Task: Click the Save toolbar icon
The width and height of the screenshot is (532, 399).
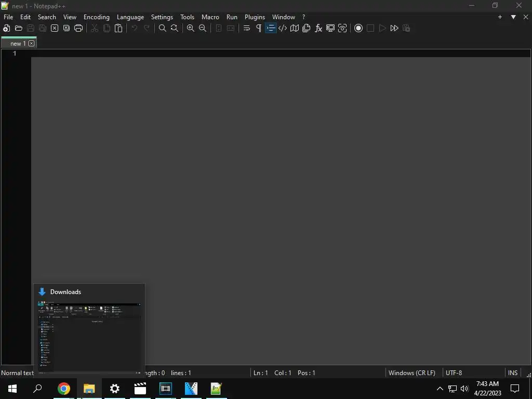Action: click(x=31, y=28)
